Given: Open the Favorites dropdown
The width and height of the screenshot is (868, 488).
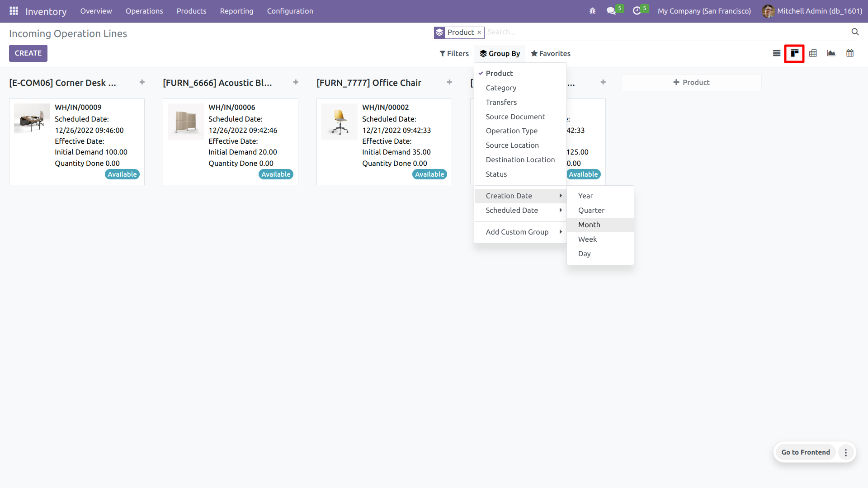Looking at the screenshot, I should pos(550,53).
